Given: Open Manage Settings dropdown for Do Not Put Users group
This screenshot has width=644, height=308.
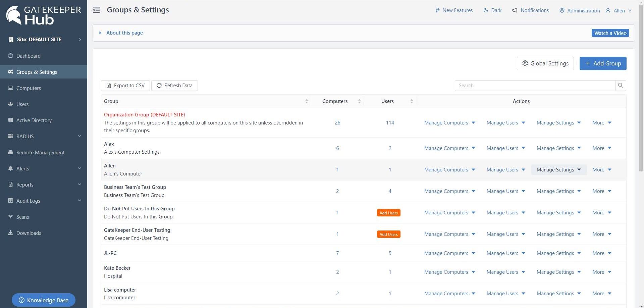Looking at the screenshot, I should coord(559,213).
